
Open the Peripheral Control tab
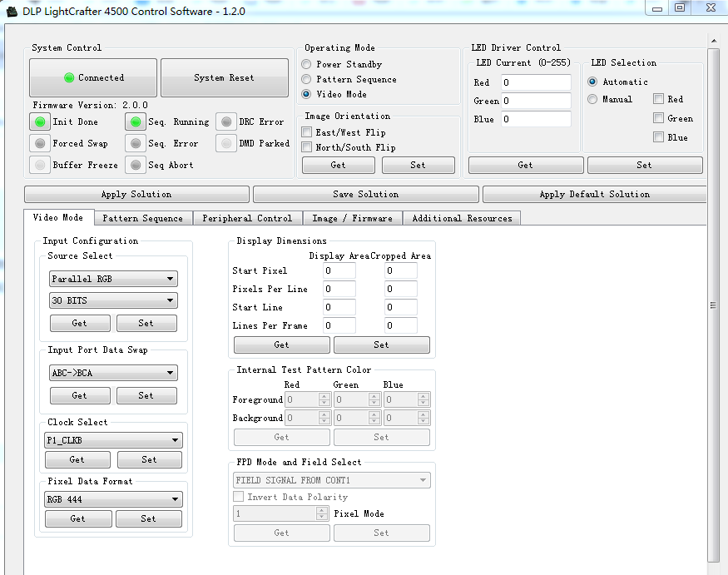247,218
